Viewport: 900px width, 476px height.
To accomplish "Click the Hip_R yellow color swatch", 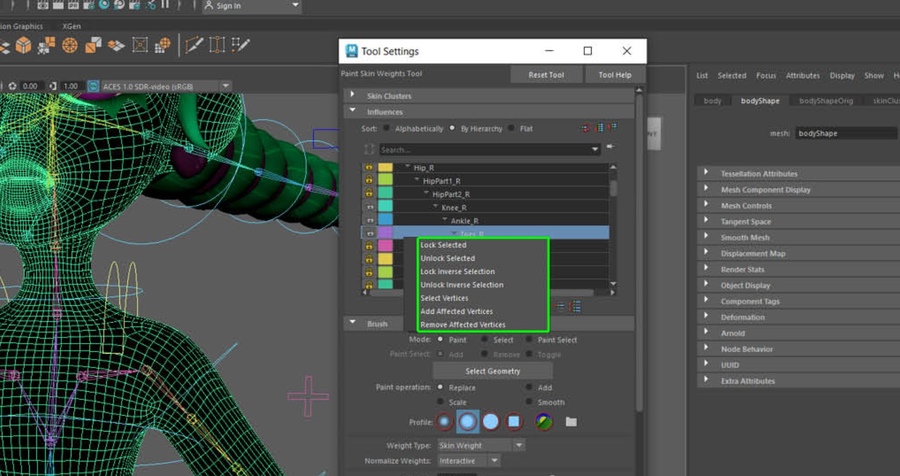I will tap(385, 167).
